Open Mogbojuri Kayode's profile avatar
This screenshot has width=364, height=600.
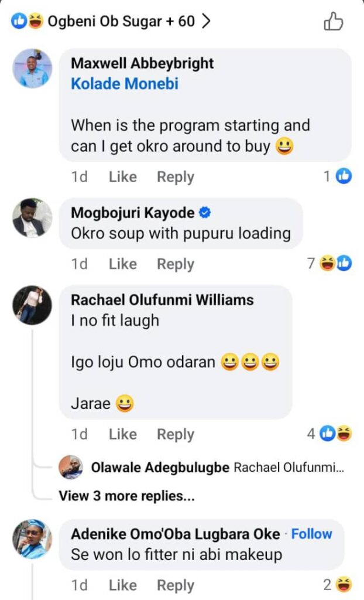33,218
